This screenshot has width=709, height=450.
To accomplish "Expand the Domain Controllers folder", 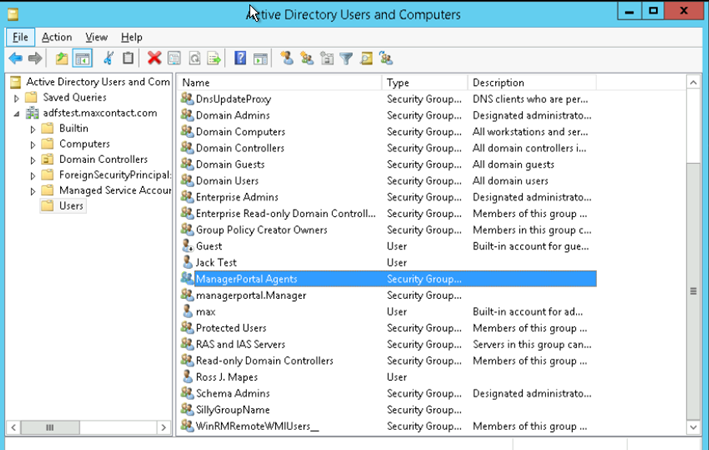I will tap(33, 160).
